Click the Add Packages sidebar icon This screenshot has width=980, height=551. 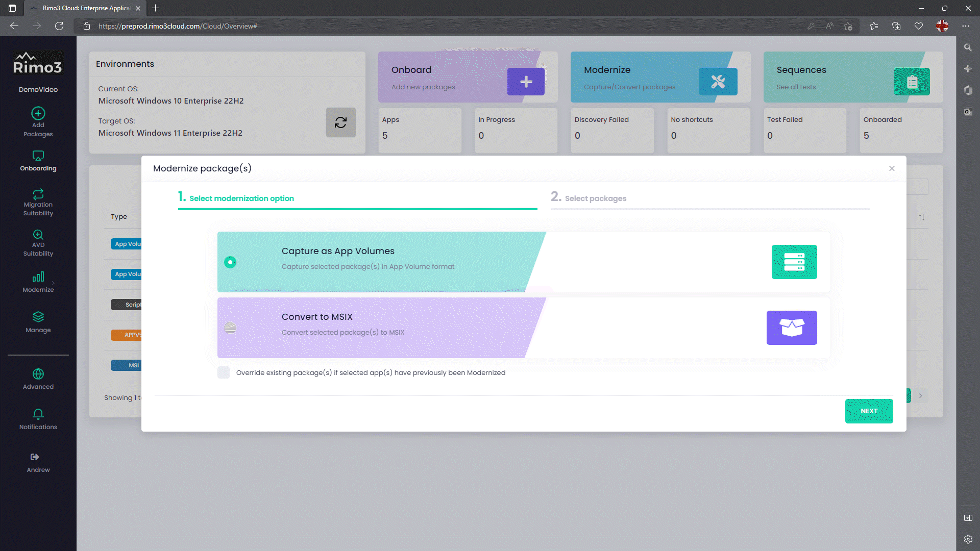tap(38, 113)
